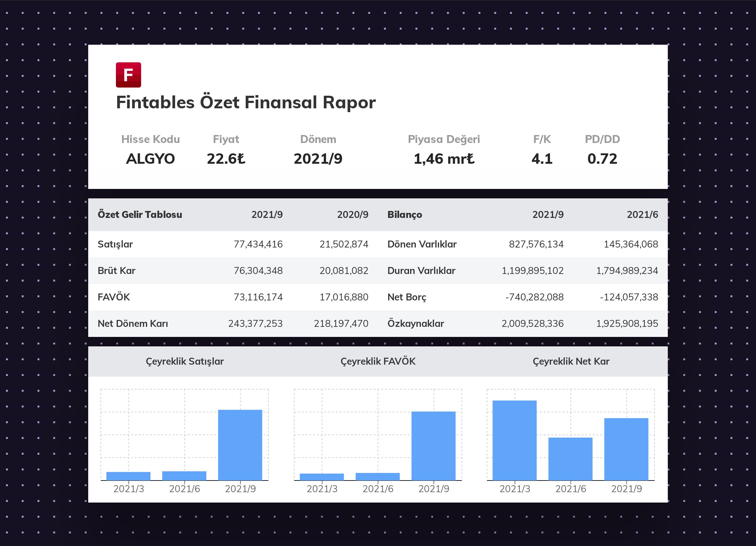Screen dimensions: 756x546
Task: Click the PD/DD value 0.72
Action: click(x=602, y=159)
